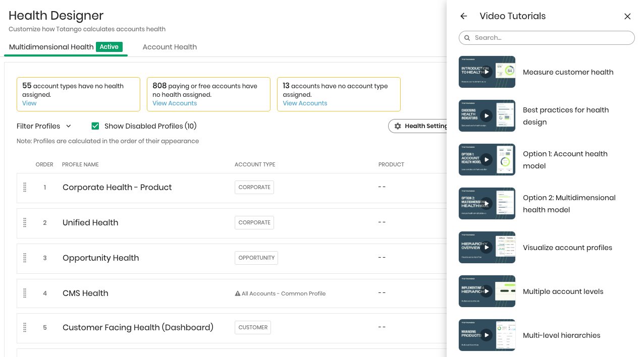The width and height of the screenshot is (644, 357).
Task: Open Unified Health profile
Action: pos(90,222)
